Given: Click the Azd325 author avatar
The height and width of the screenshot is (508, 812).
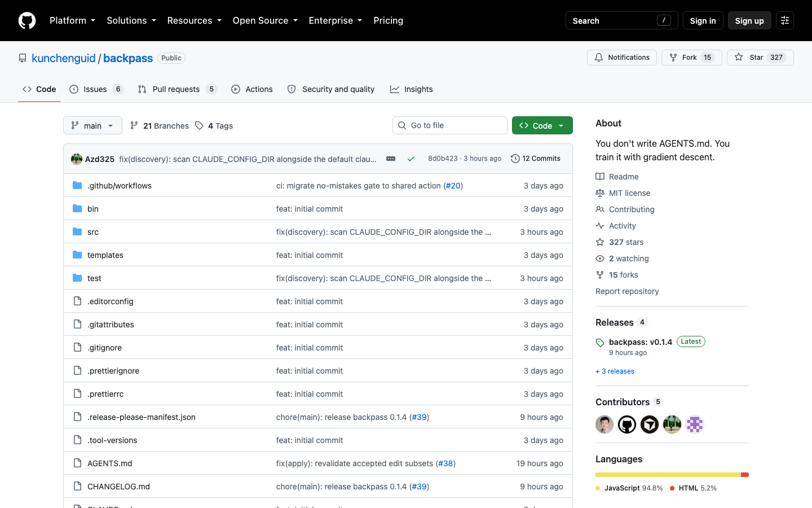Looking at the screenshot, I should [x=77, y=159].
